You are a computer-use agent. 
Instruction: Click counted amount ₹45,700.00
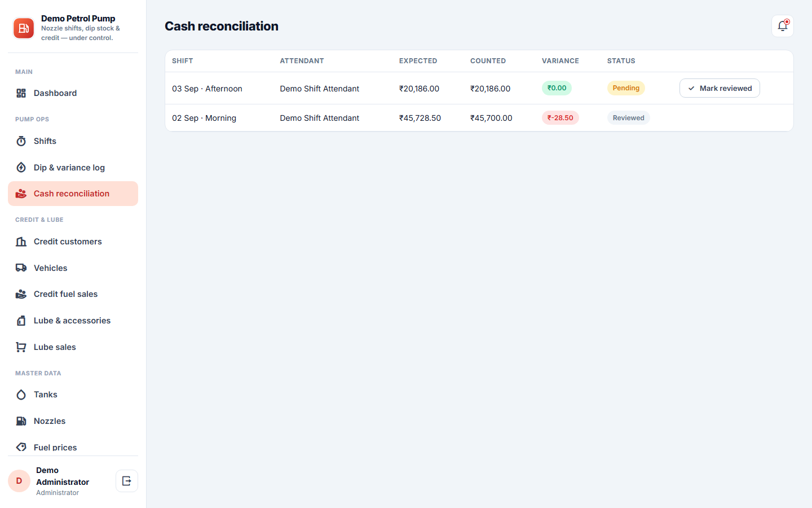tap(491, 118)
